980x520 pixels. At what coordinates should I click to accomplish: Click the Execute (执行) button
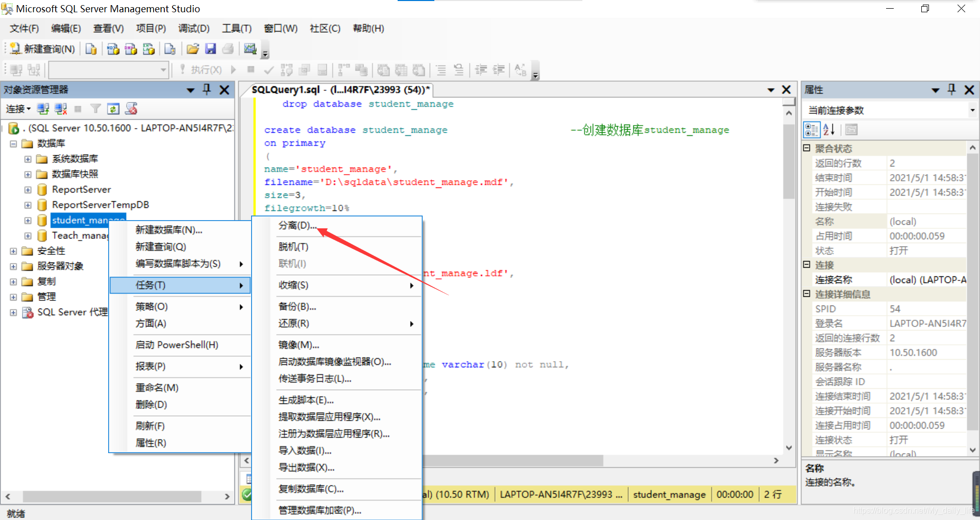200,70
